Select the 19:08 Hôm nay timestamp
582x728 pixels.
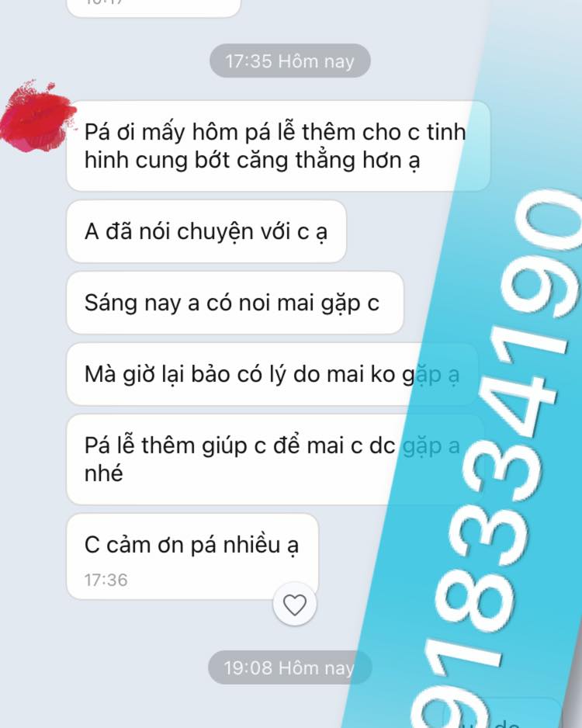pyautogui.click(x=290, y=667)
